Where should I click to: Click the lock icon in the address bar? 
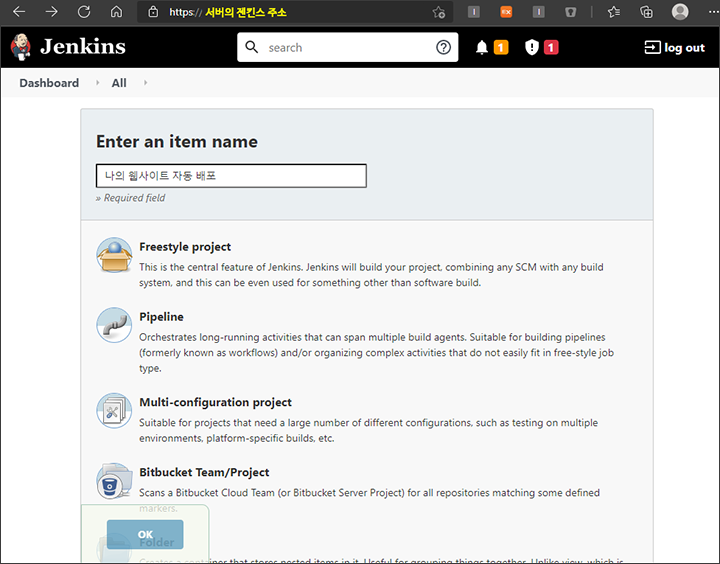click(x=153, y=11)
